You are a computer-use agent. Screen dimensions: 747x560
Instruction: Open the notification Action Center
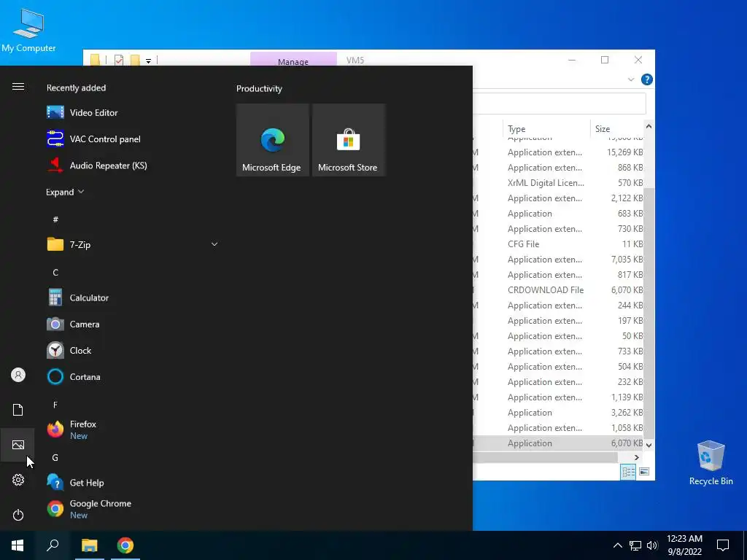(723, 545)
